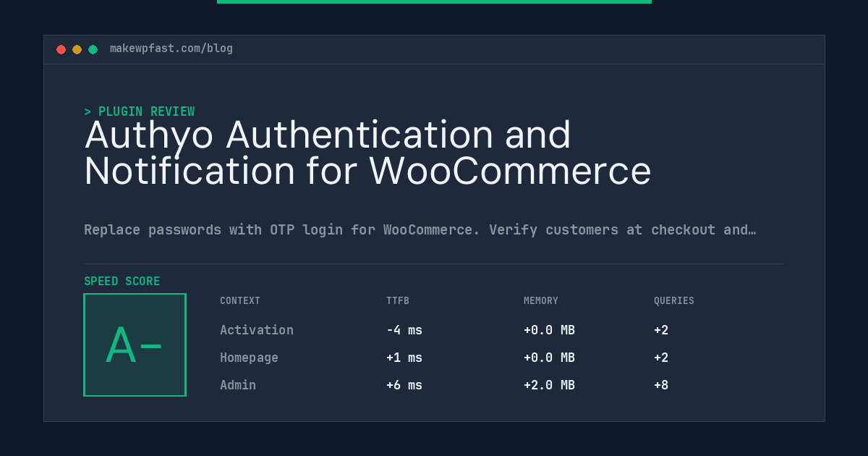Click the MEMORY column header
This screenshot has height=456, width=868.
coord(541,300)
